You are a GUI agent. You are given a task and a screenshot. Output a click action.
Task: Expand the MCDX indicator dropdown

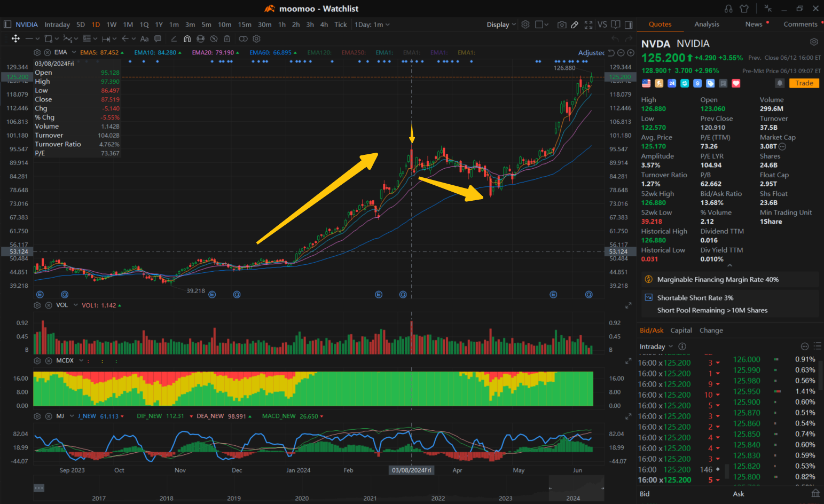click(81, 360)
